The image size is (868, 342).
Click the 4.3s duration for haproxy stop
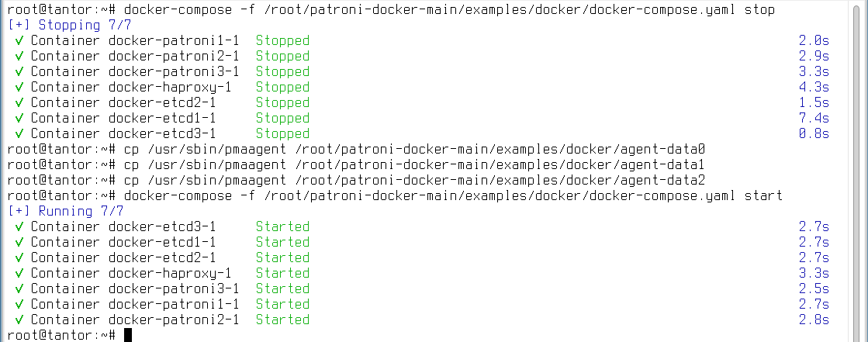(814, 87)
